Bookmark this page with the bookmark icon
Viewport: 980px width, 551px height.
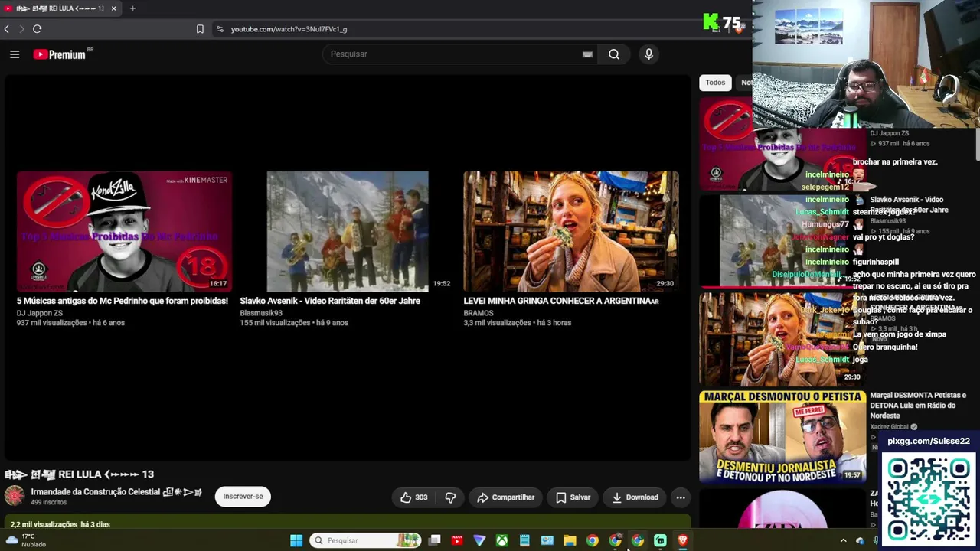click(x=200, y=29)
